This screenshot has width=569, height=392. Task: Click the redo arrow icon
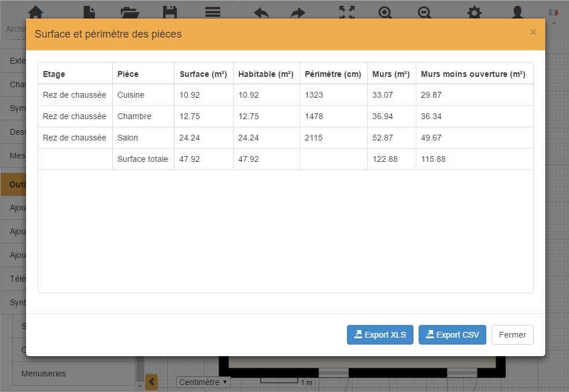tap(298, 12)
